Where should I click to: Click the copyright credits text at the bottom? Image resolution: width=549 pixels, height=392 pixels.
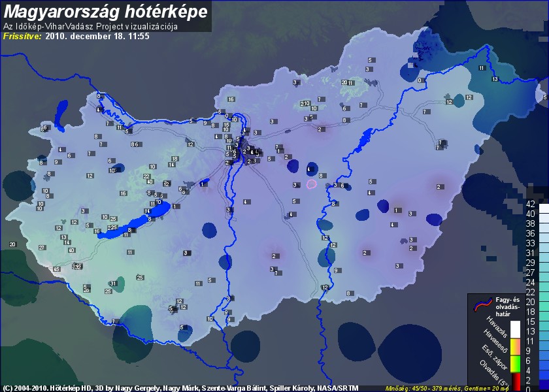pyautogui.click(x=181, y=387)
